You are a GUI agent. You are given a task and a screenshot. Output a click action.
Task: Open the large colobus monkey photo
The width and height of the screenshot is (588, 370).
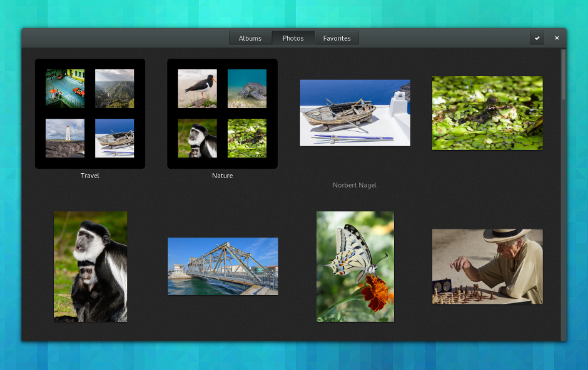90,267
